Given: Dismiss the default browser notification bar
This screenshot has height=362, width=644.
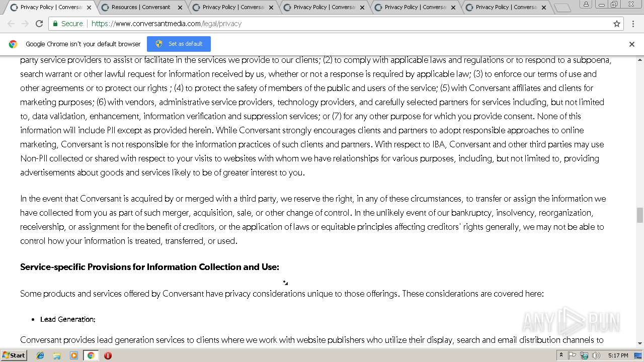Looking at the screenshot, I should pyautogui.click(x=632, y=44).
